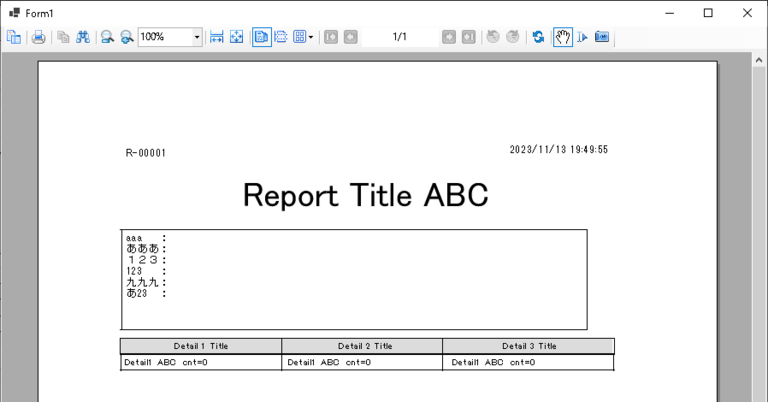
Task: Open the table of contents panel icon
Action: (x=14, y=37)
